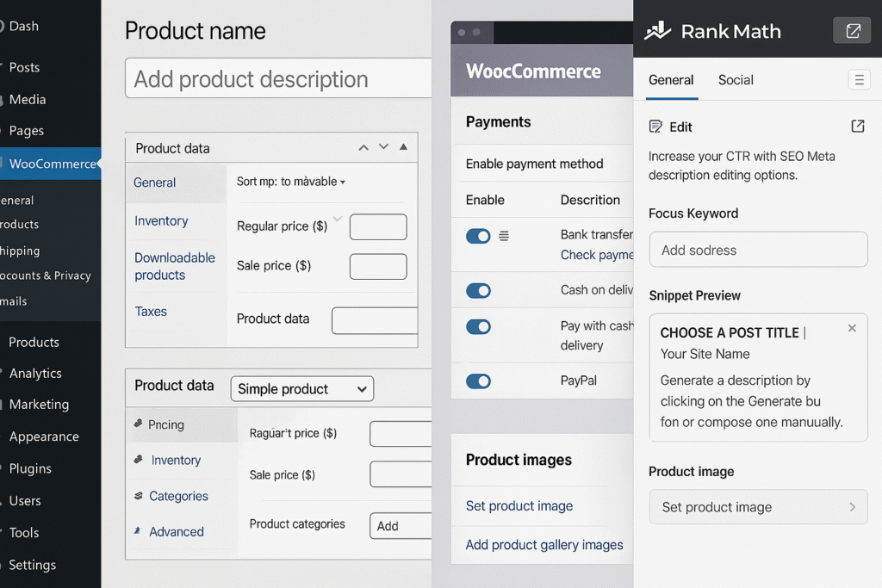The image size is (882, 588).
Task: Click the Set product image link
Action: pos(519,506)
